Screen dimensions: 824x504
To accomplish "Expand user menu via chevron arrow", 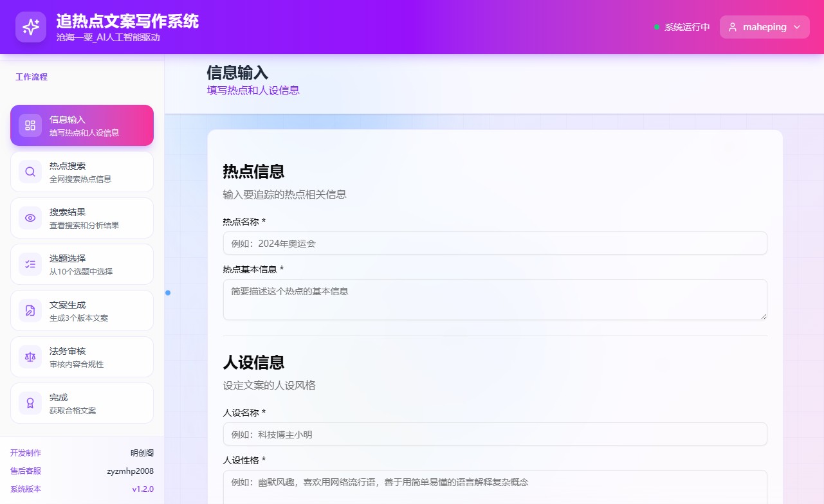I will coord(798,27).
